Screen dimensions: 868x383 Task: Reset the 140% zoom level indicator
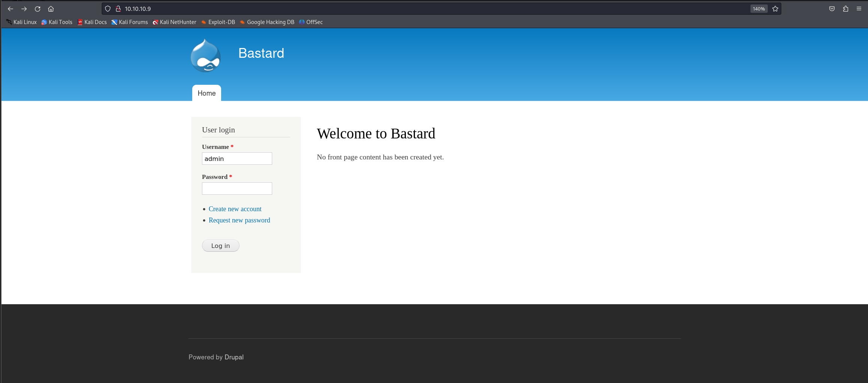click(758, 9)
